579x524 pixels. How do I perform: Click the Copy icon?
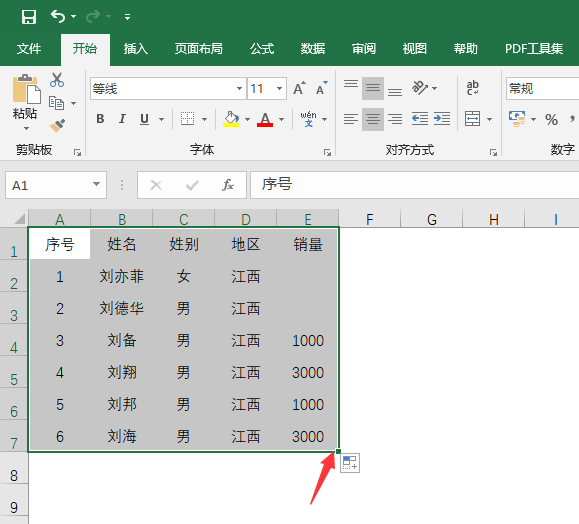(x=56, y=103)
